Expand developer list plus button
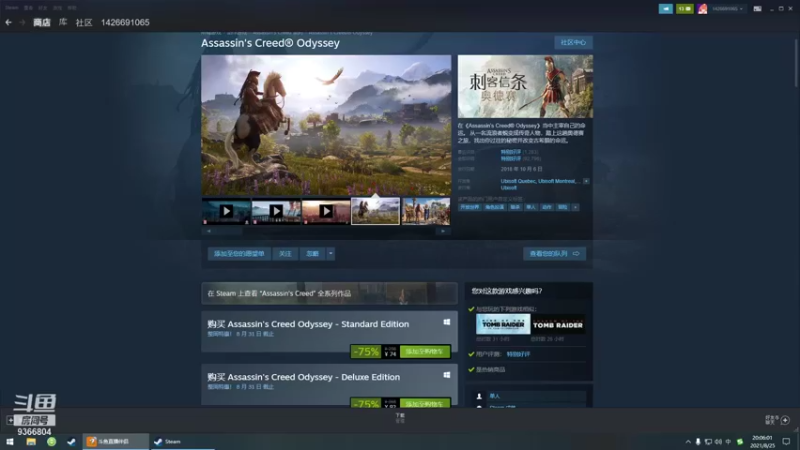 (586, 181)
